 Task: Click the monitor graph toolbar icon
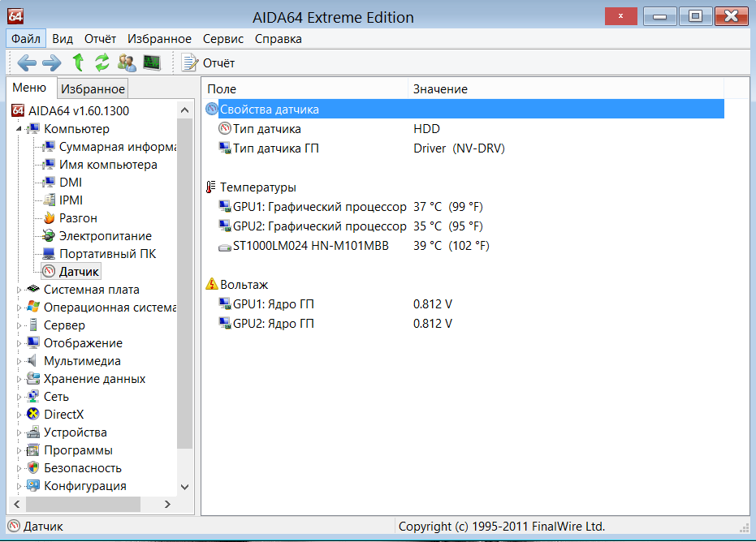152,62
